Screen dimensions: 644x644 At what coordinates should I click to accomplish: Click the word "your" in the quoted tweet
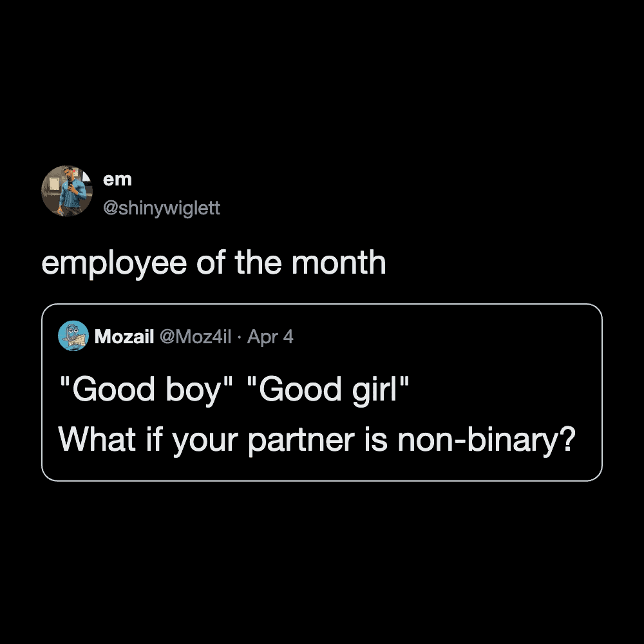click(211, 439)
